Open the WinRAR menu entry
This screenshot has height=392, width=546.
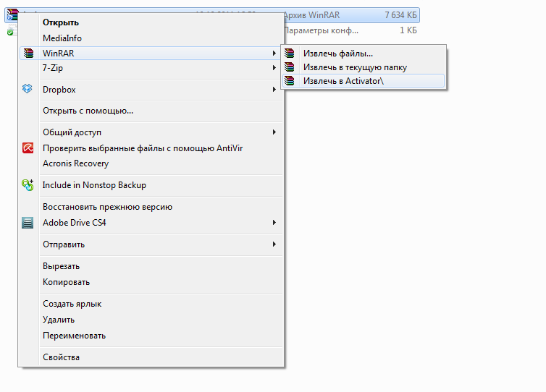(151, 54)
